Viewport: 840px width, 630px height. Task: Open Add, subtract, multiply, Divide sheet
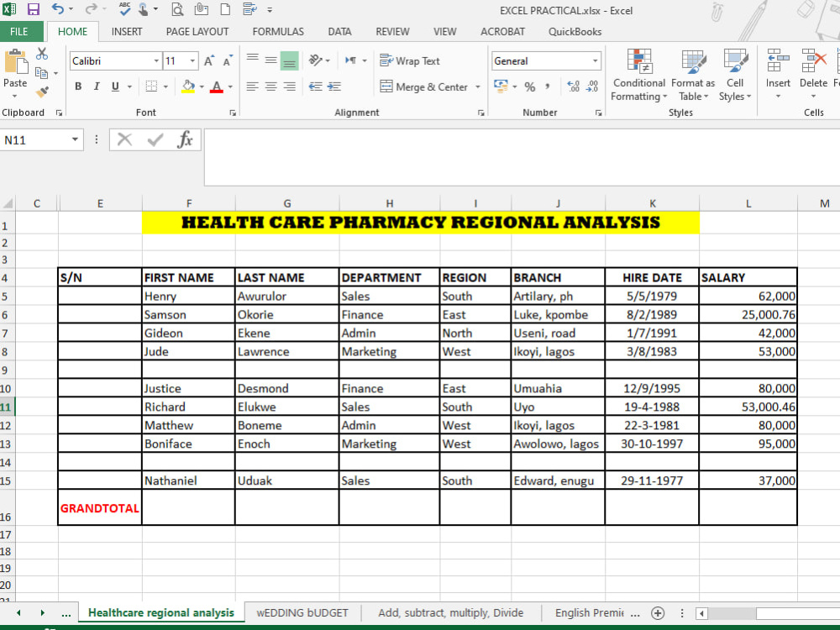(x=450, y=613)
